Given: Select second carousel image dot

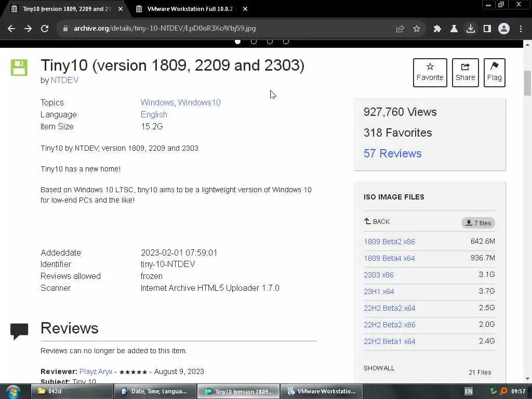Looking at the screenshot, I should point(254,42).
